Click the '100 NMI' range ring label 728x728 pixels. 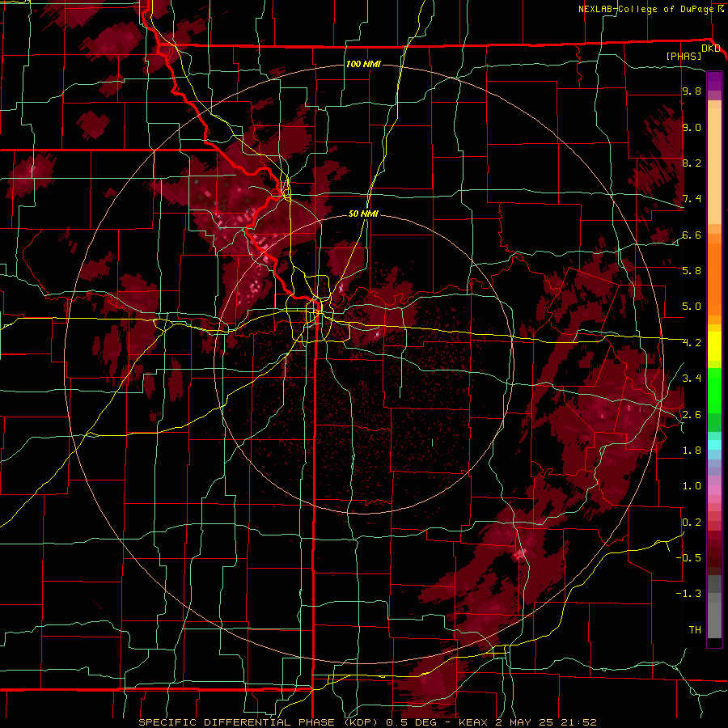point(363,64)
